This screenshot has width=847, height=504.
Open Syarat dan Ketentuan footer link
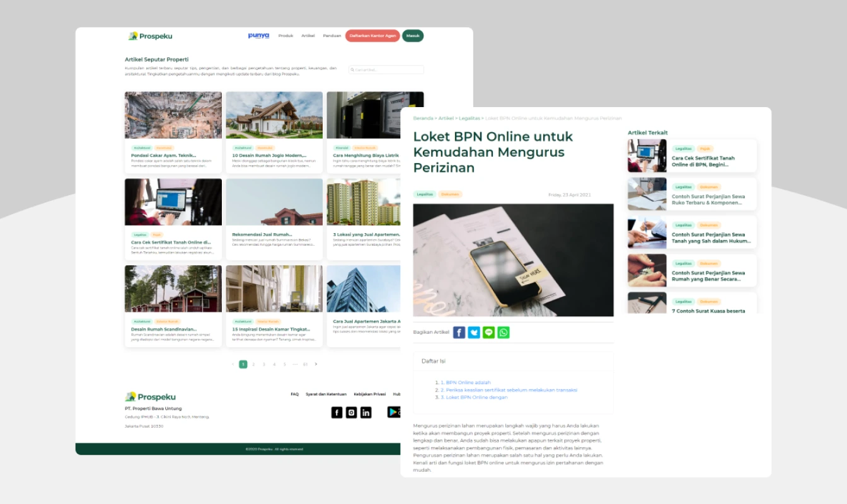click(326, 394)
